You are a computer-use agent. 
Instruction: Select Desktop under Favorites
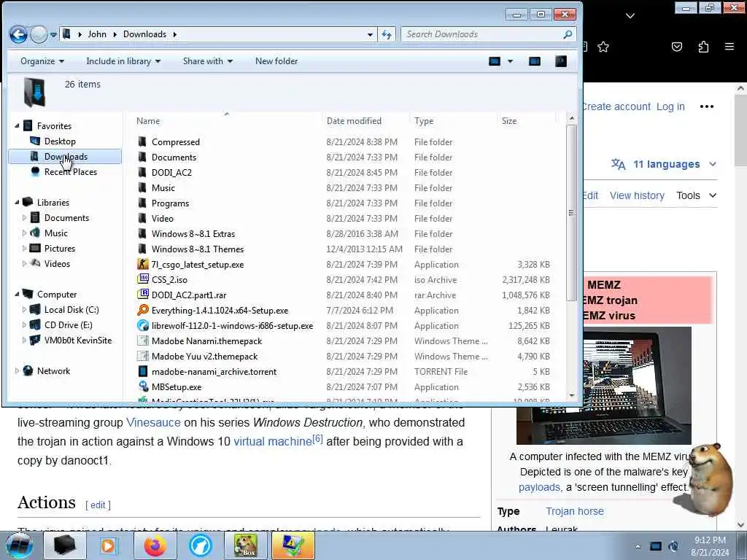[x=60, y=141]
